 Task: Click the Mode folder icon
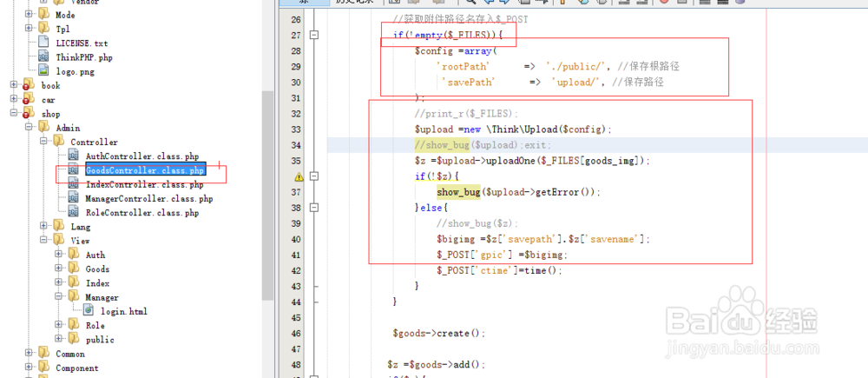43,15
